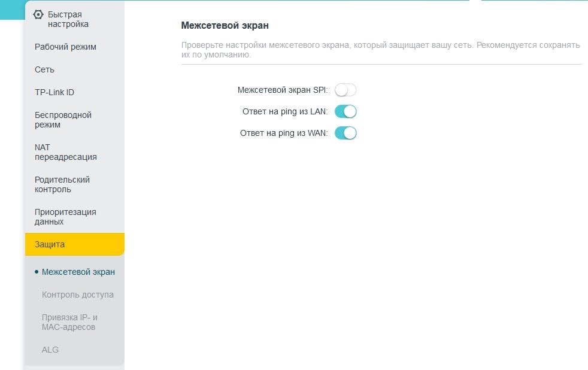Image resolution: width=588 pixels, height=370 pixels.
Task: Turn off Ответ на ping из WAN switch
Action: point(345,133)
